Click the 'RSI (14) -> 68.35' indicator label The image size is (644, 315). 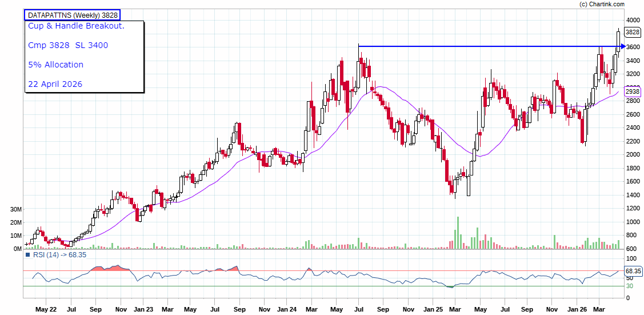(59, 254)
